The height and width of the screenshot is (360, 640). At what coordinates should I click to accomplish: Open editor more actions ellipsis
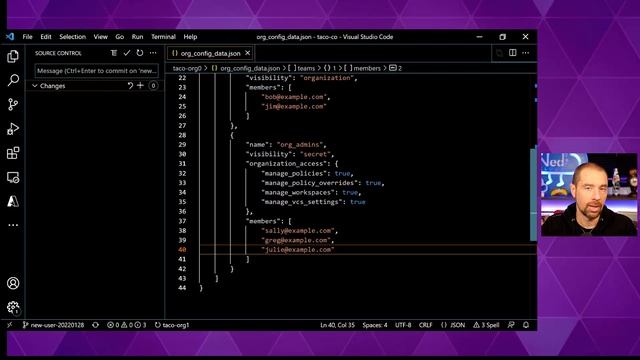(x=526, y=53)
